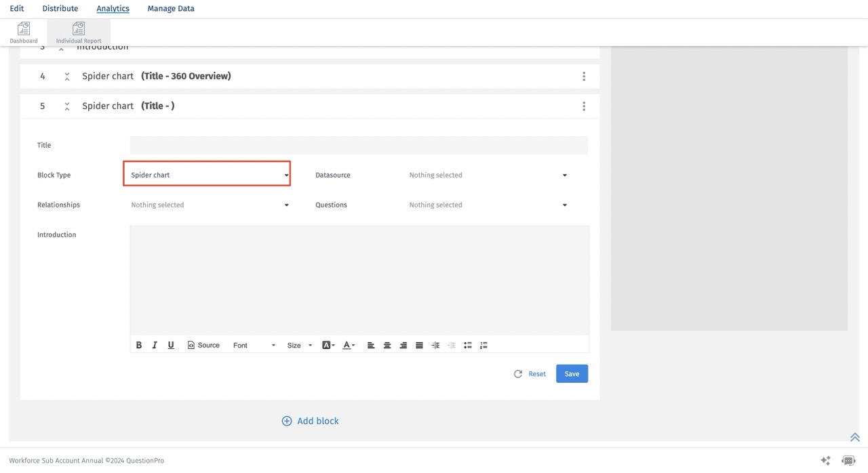The width and height of the screenshot is (868, 473).
Task: Save the block settings
Action: click(x=572, y=373)
